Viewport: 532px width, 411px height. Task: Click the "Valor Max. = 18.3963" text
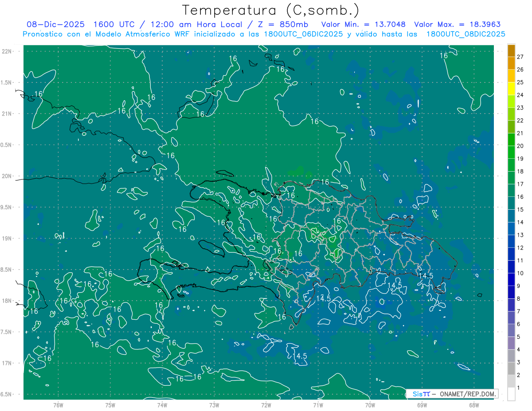pyautogui.click(x=457, y=24)
